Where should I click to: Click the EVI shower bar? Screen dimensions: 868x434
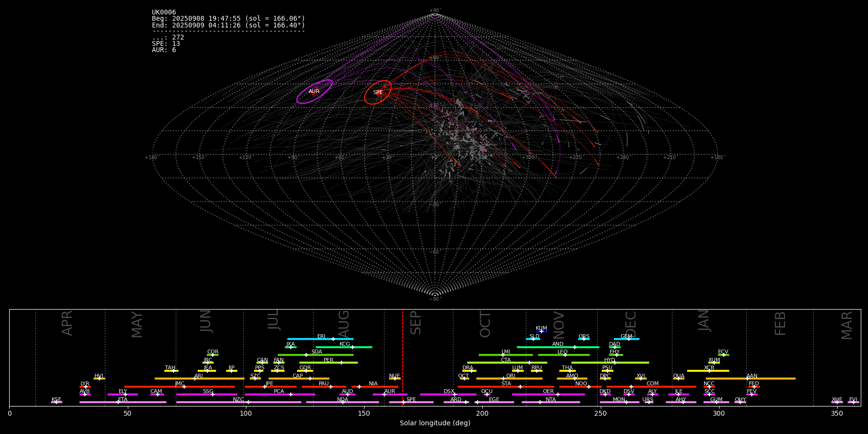click(853, 402)
